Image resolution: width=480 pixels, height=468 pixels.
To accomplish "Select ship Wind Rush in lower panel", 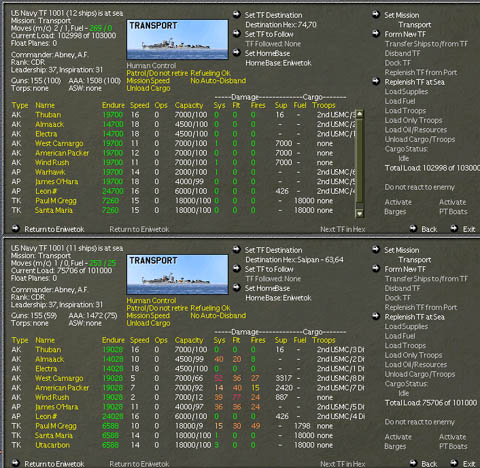I will tap(52, 397).
